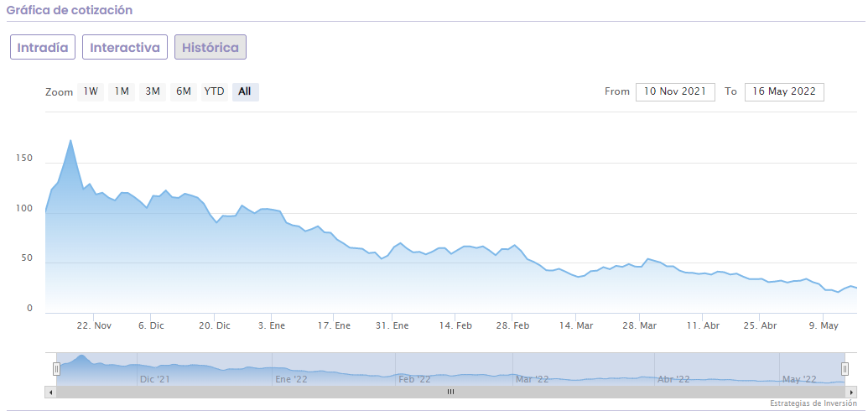This screenshot has height=416, width=868.
Task: Select the Histórica chart tab
Action: point(211,47)
